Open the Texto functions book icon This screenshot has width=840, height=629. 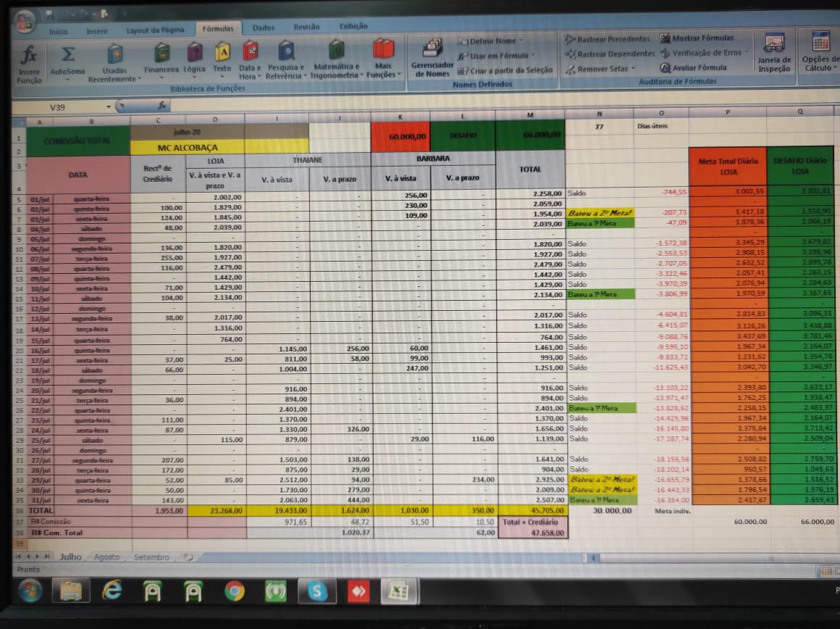coord(222,53)
